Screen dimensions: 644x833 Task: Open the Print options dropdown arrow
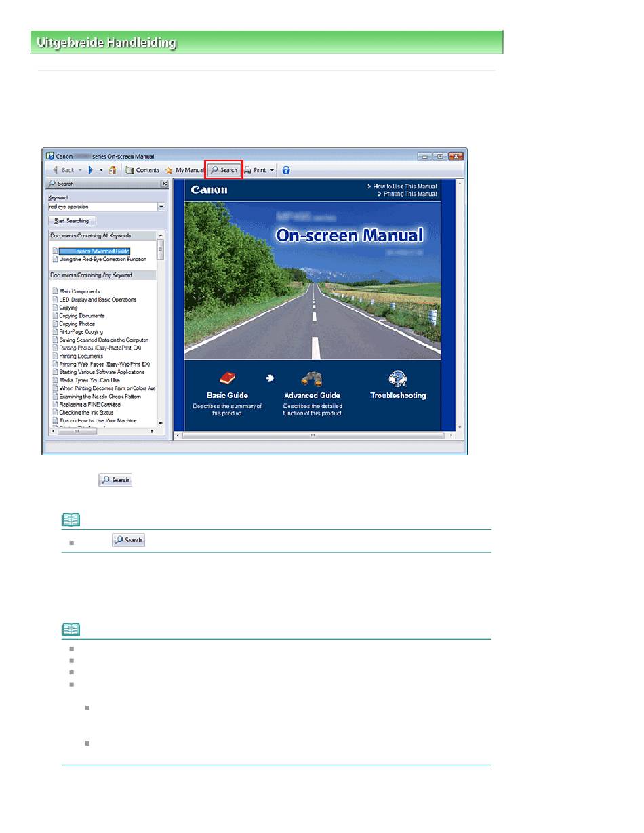click(x=272, y=170)
